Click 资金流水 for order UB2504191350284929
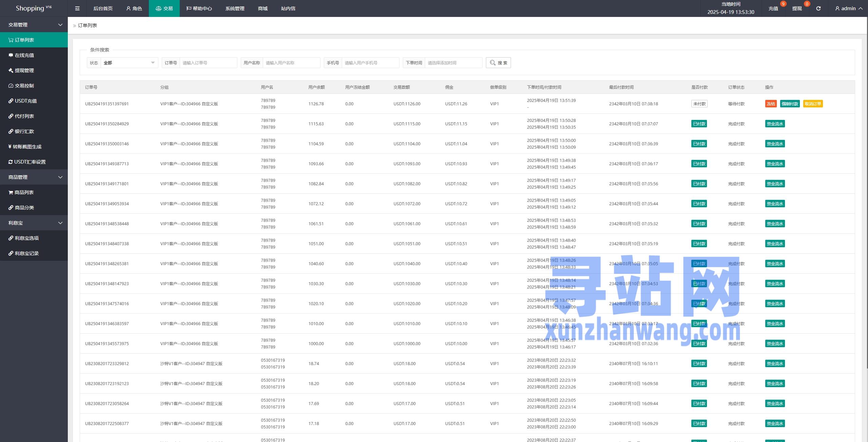 [x=775, y=124]
